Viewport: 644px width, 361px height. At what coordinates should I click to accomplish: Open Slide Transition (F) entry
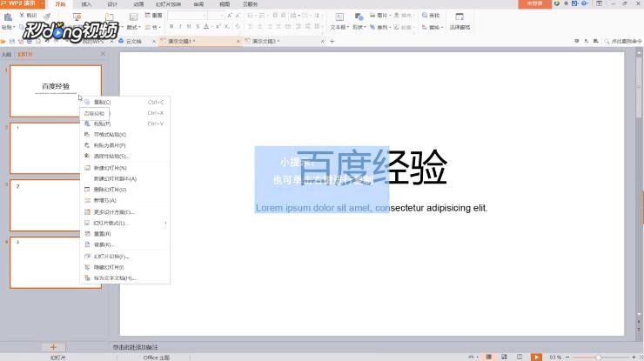coord(124,257)
